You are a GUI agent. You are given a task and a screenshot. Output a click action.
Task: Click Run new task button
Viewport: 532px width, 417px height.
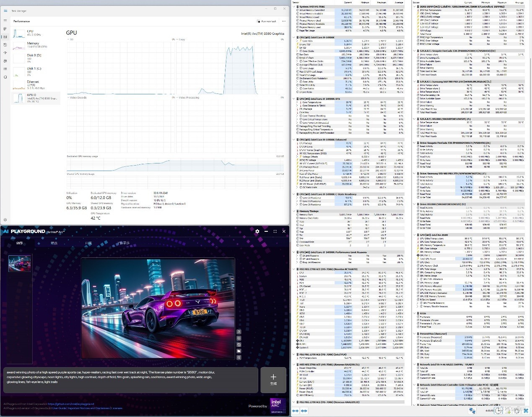point(267,21)
